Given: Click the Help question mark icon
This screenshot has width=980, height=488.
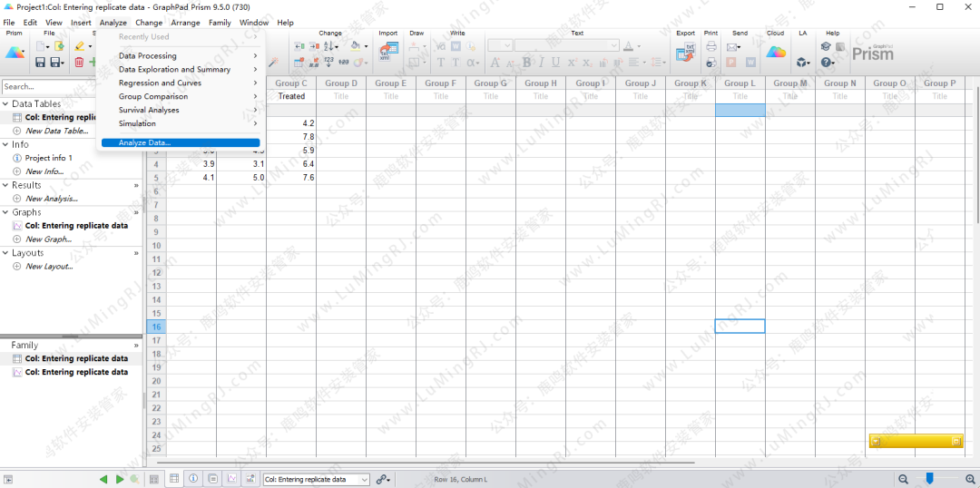Looking at the screenshot, I should click(x=827, y=62).
